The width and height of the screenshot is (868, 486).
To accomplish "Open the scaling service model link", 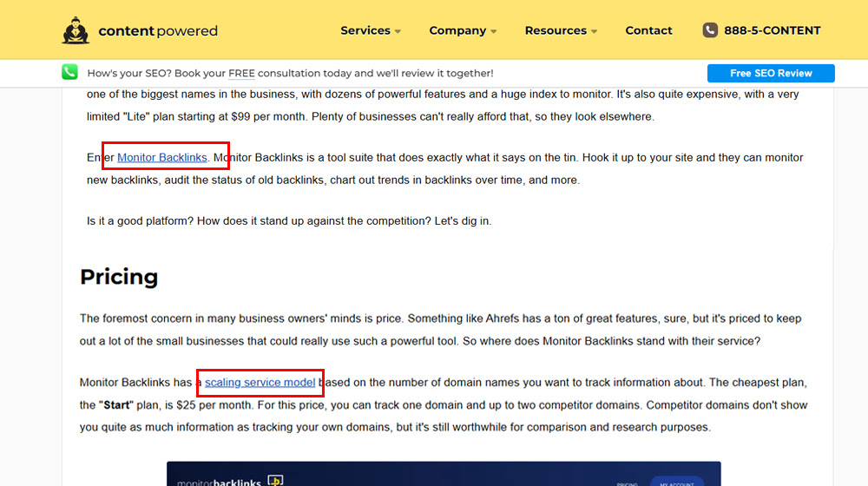I will [x=260, y=383].
